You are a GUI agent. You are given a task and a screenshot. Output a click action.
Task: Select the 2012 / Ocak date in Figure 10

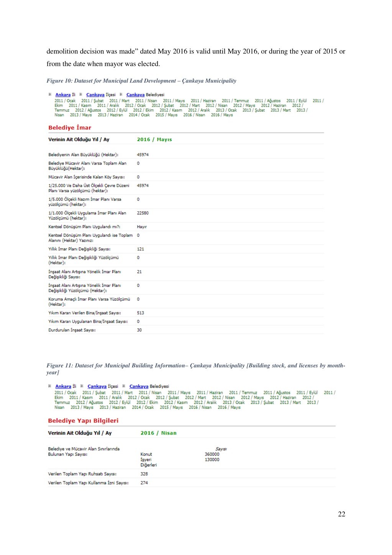coord(135,105)
